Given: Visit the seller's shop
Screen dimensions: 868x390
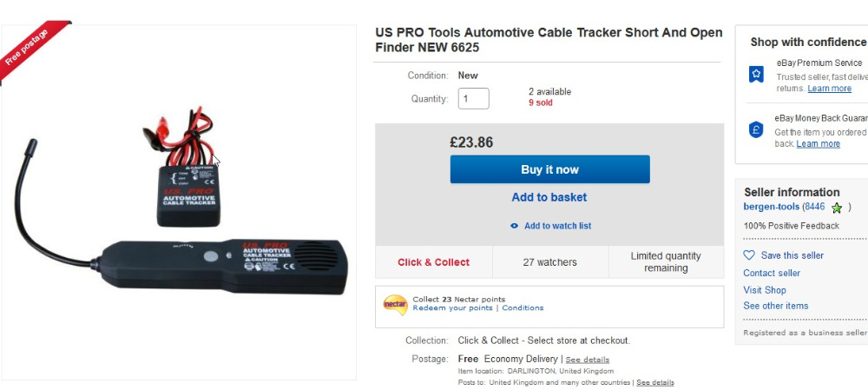Looking at the screenshot, I should point(765,290).
